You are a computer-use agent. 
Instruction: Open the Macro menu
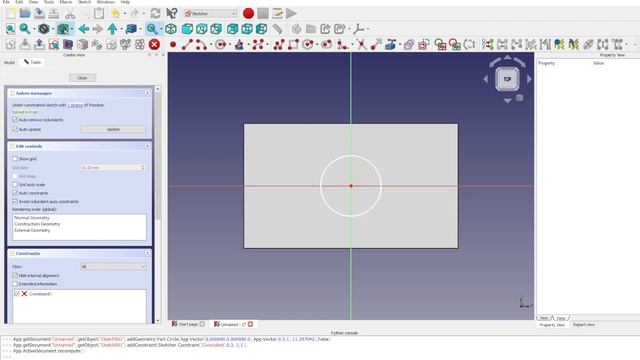tap(66, 2)
